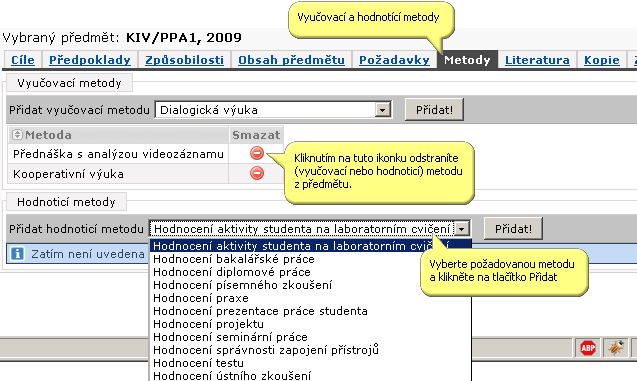Screen dimensions: 637x381
Task: Expand the teaching method dropdown arrow
Action: coord(382,110)
